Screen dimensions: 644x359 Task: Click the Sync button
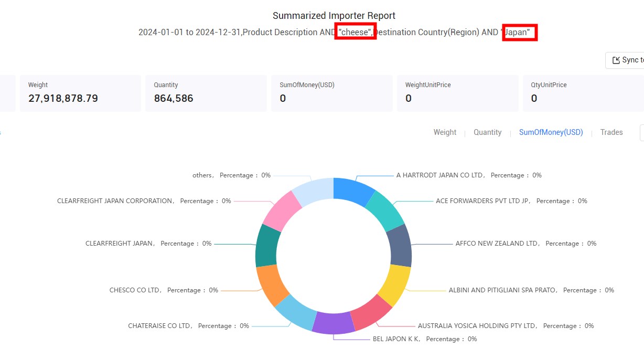625,60
